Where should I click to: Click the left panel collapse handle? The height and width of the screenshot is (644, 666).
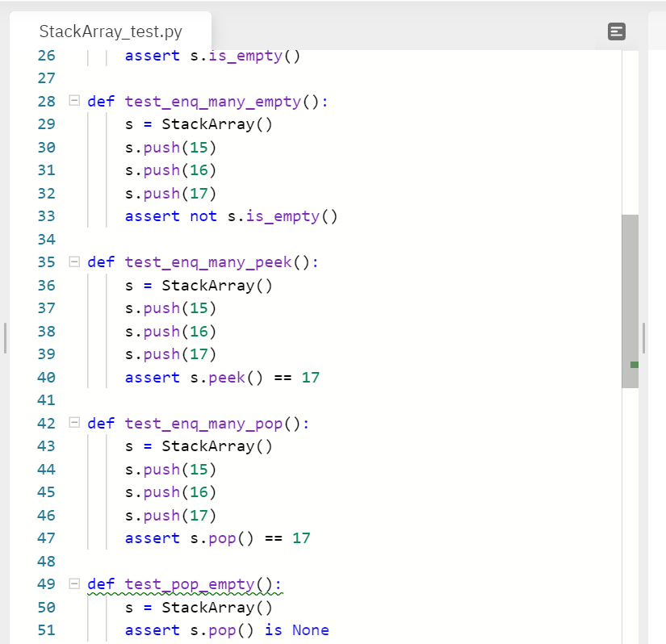4,339
